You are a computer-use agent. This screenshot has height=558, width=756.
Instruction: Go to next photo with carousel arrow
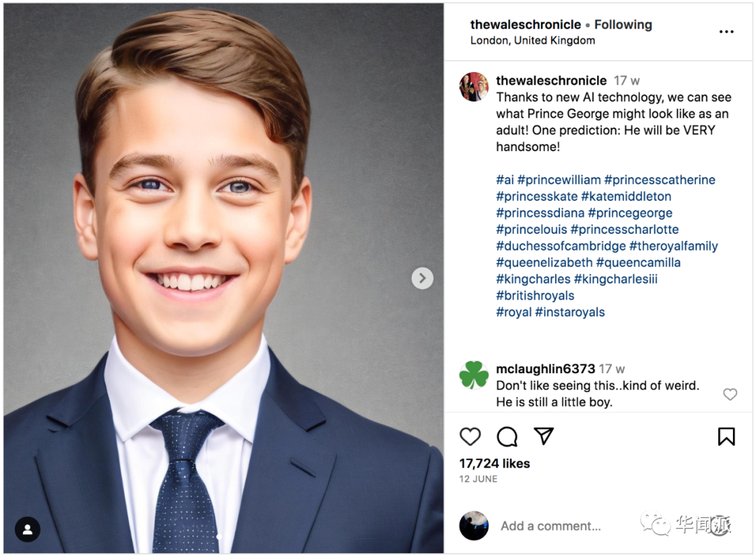(422, 278)
